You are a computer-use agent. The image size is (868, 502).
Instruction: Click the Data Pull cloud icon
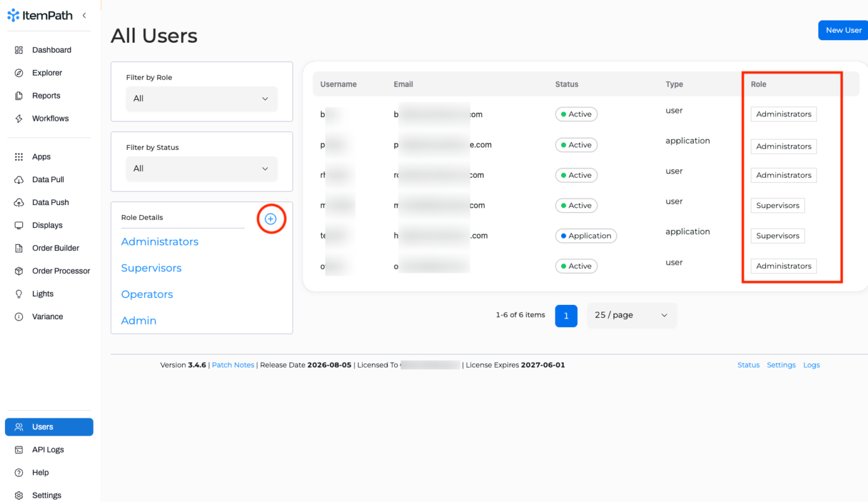[19, 180]
